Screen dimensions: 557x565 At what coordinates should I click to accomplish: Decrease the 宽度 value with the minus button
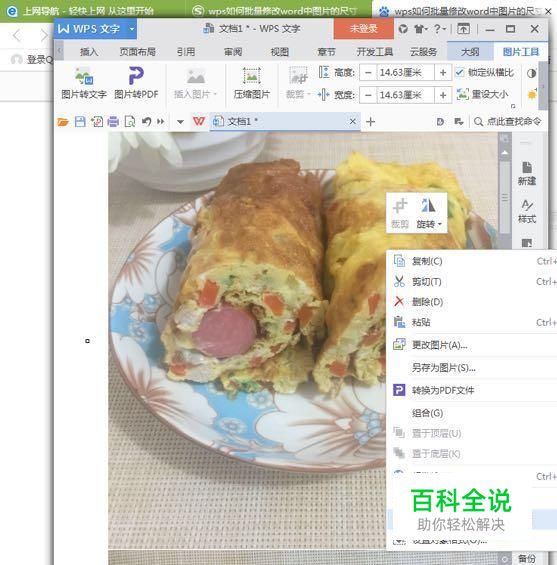tap(368, 95)
